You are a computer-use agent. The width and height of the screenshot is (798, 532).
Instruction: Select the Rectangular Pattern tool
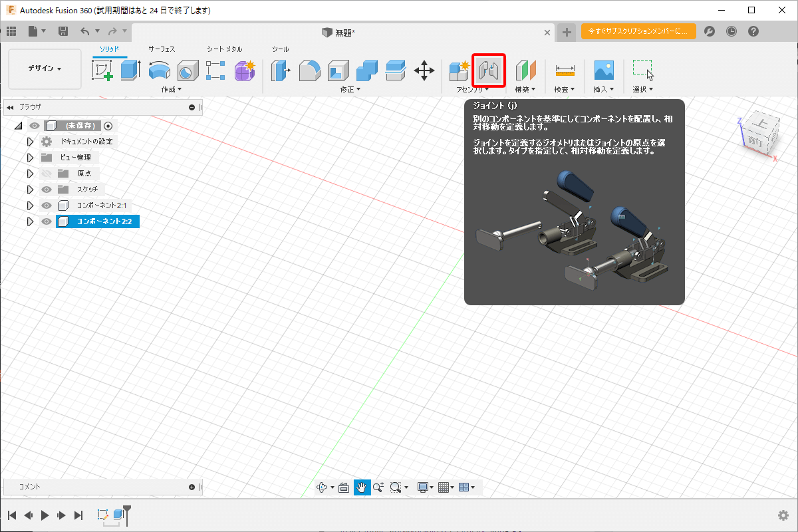pyautogui.click(x=216, y=70)
